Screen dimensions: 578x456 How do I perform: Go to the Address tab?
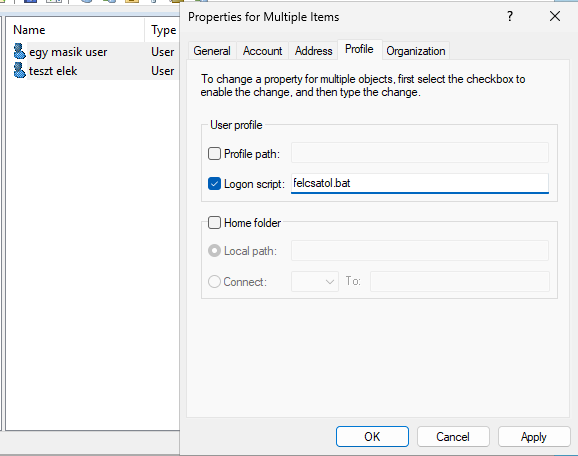(313, 51)
